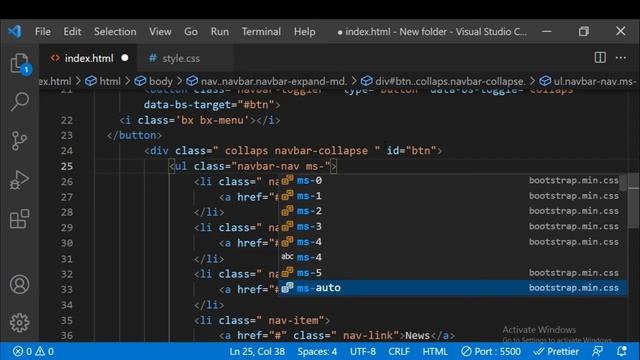Open the Manage gear menu
640x360 pixels.
[x=20, y=323]
